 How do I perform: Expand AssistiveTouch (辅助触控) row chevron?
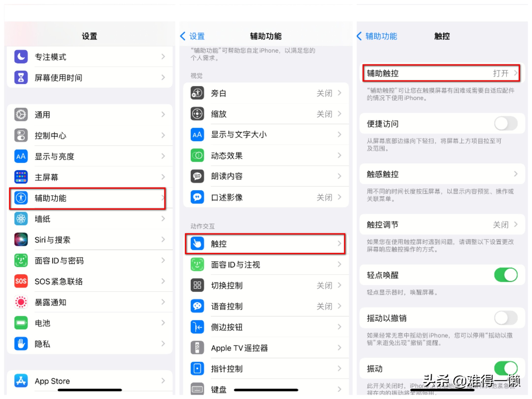[515, 73]
